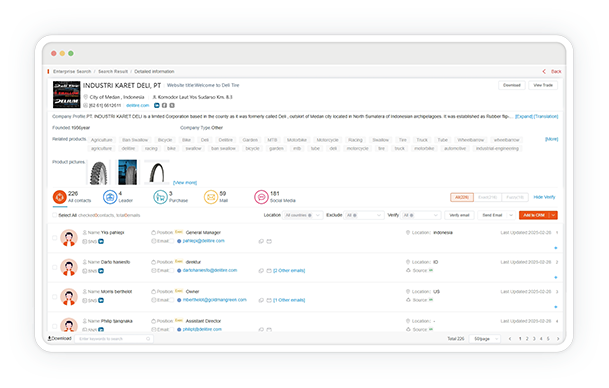Open the 1 Other emails link
609x388 pixels.
coord(289,300)
